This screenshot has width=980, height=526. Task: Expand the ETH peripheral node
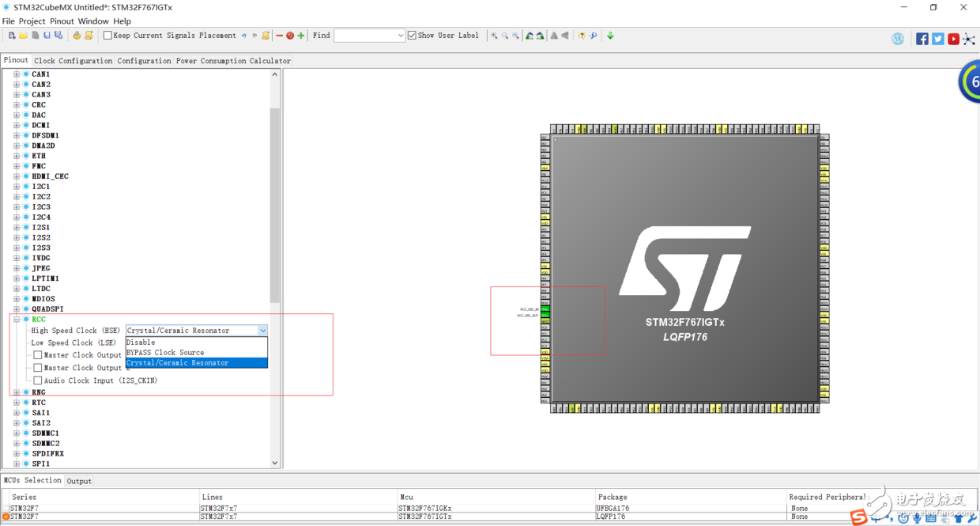pyautogui.click(x=17, y=156)
